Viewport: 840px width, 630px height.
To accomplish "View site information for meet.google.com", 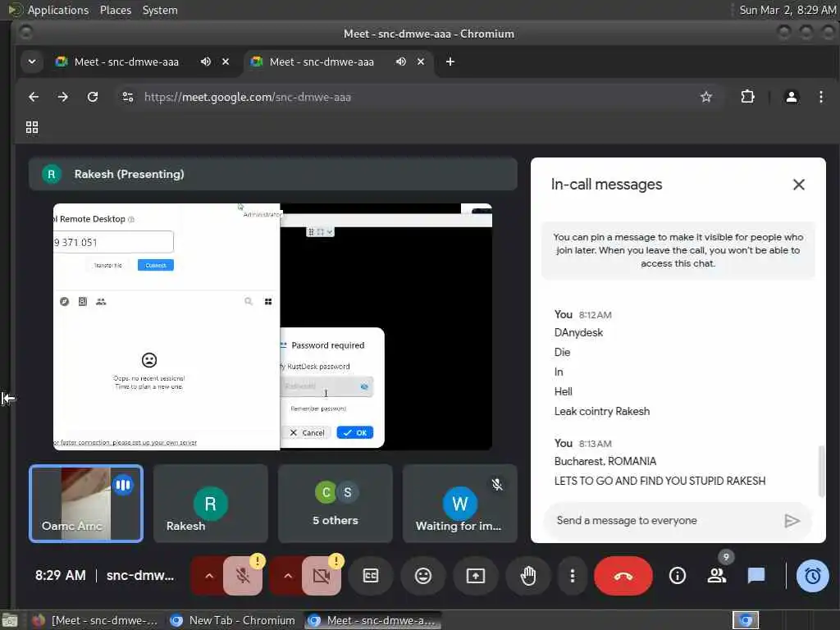I will tap(127, 97).
